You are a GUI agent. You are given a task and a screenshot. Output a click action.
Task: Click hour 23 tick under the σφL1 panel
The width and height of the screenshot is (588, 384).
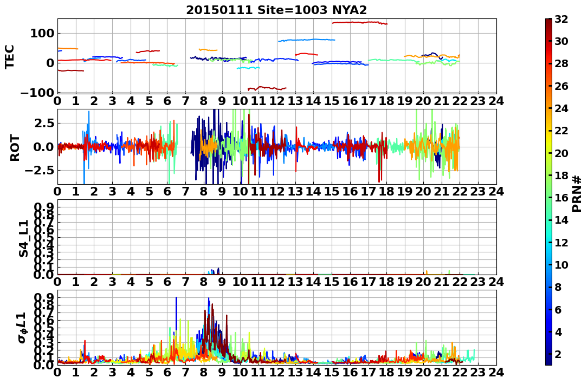pos(478,373)
